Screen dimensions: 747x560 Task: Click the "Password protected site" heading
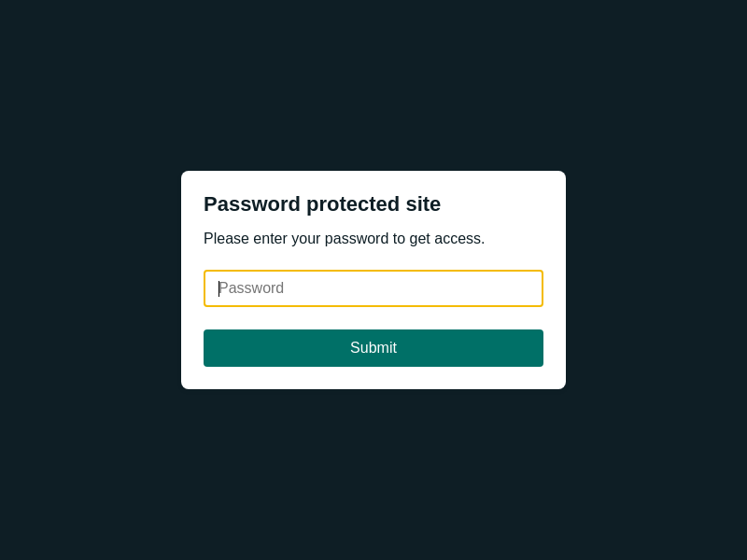tap(322, 204)
